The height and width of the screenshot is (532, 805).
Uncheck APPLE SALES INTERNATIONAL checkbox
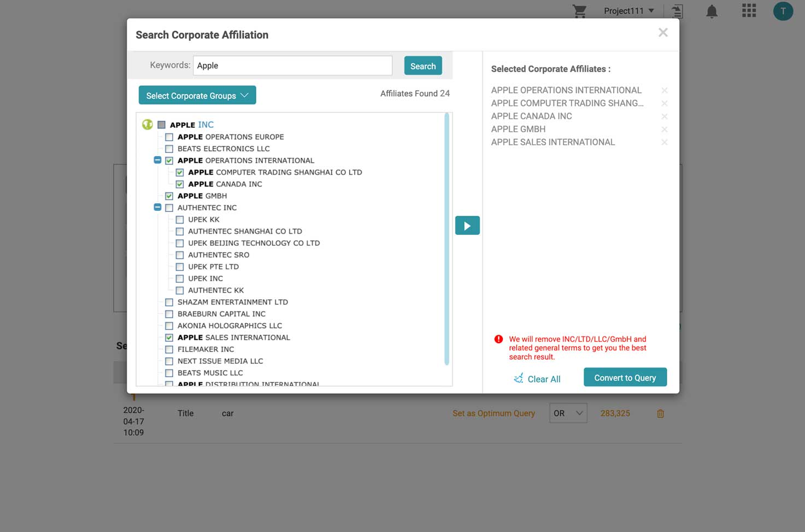click(x=169, y=338)
